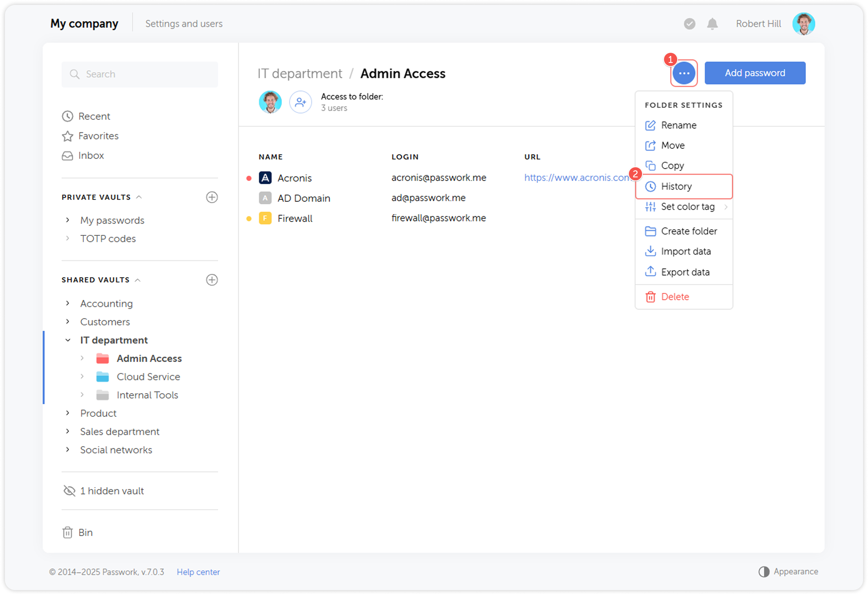Open the Bin
Image resolution: width=868 pixels, height=595 pixels.
coord(85,532)
